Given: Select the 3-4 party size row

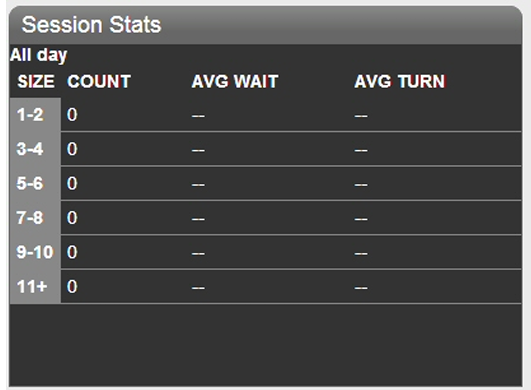Looking at the screenshot, I should (x=266, y=149).
